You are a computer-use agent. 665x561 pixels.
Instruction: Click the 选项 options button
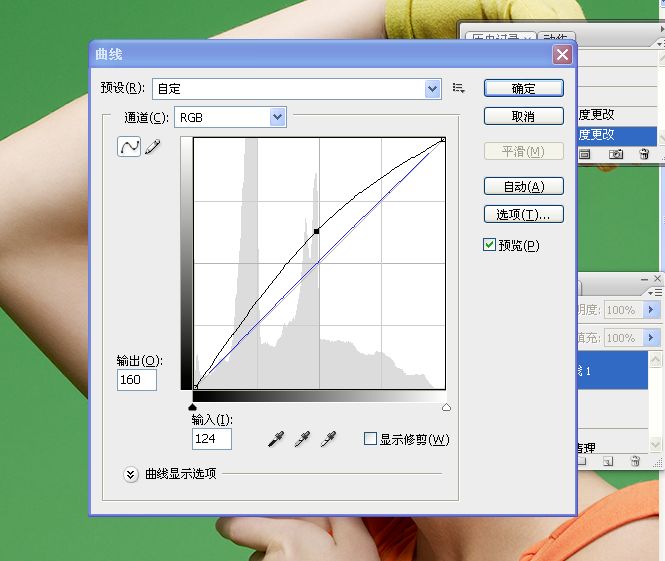tap(524, 214)
